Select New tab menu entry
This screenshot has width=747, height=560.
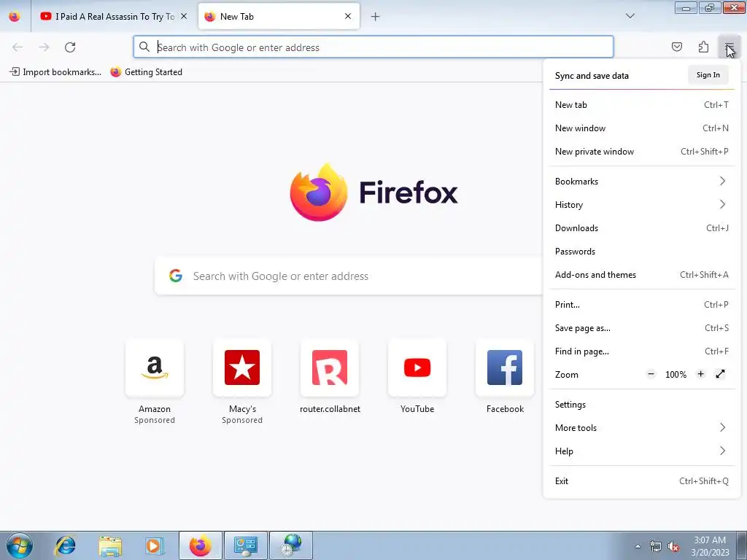pos(642,105)
